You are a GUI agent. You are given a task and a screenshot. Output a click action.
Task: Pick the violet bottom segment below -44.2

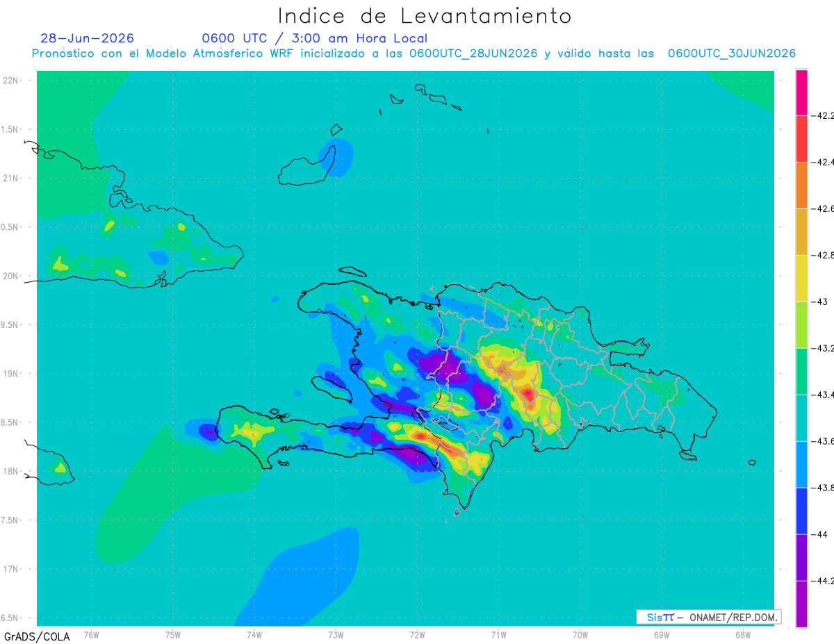(801, 604)
